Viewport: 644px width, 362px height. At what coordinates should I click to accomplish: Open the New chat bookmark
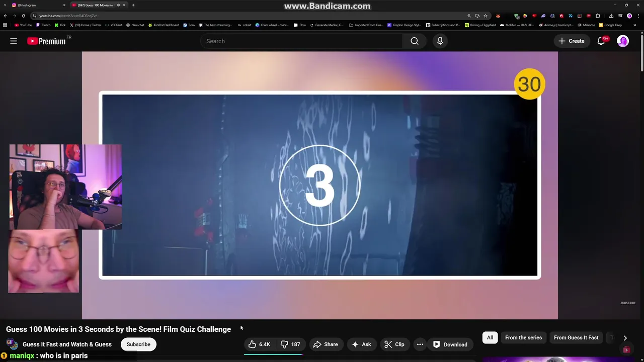click(135, 25)
